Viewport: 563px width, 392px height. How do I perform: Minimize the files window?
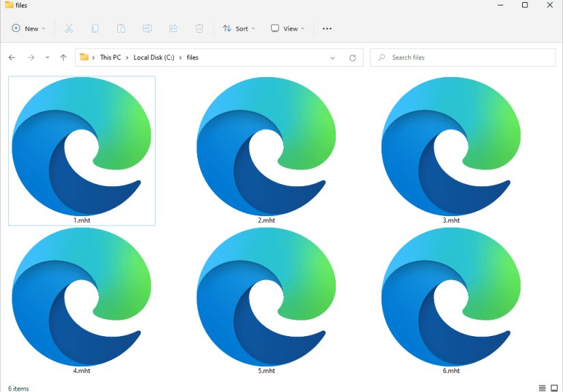(500, 5)
